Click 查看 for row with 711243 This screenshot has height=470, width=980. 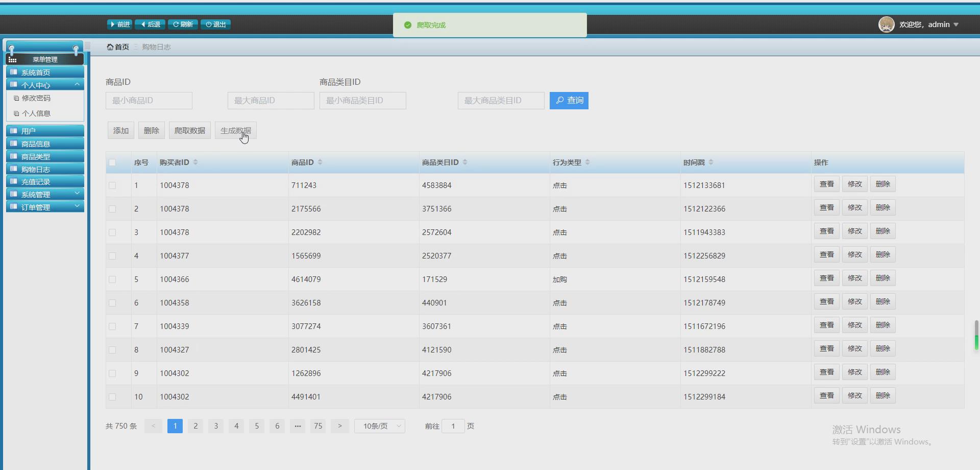827,184
